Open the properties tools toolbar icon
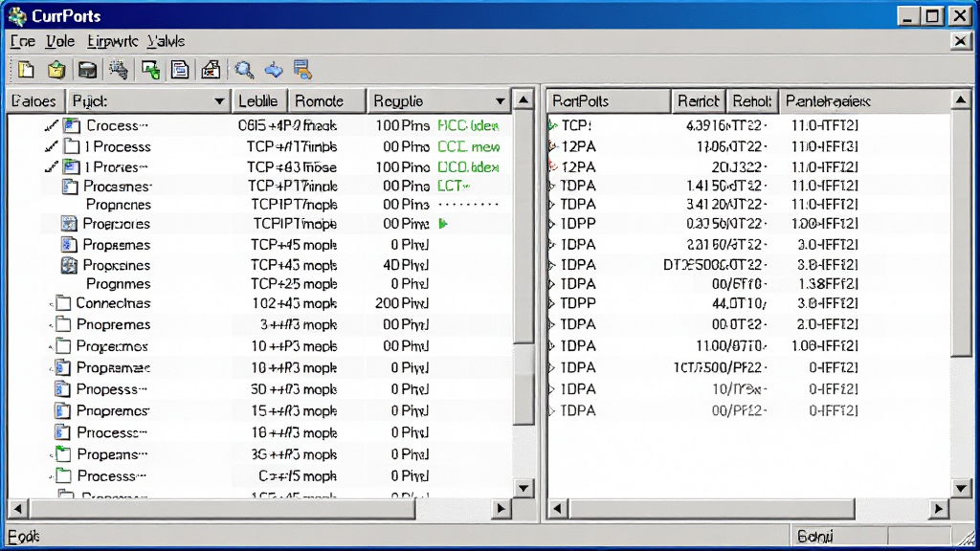Image resolution: width=980 pixels, height=551 pixels. coord(118,69)
